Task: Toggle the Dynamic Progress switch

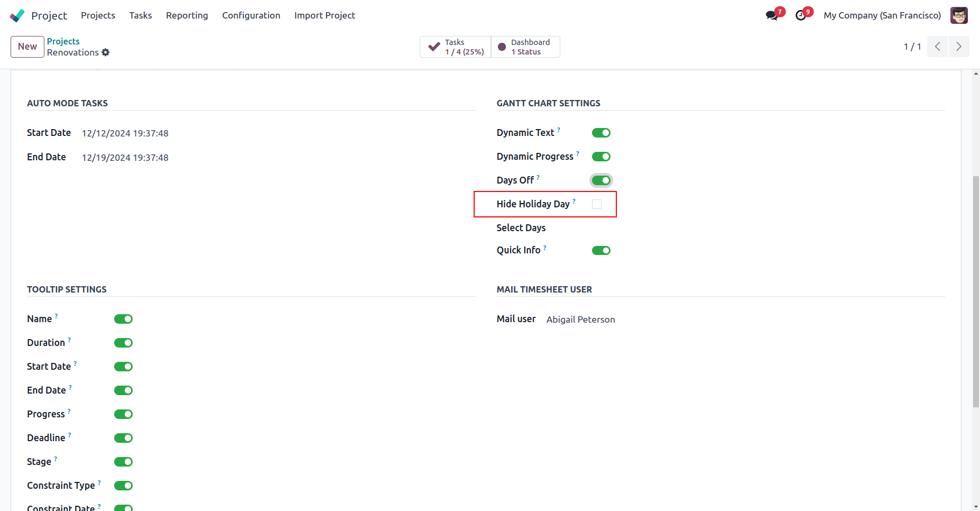Action: point(601,157)
